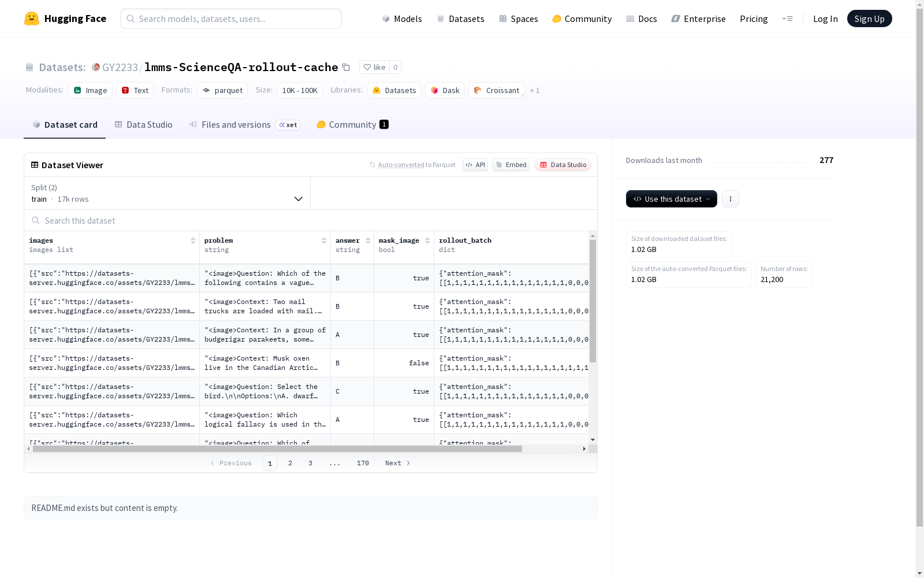Image resolution: width=924 pixels, height=578 pixels.
Task: Click the API button
Action: (475, 165)
